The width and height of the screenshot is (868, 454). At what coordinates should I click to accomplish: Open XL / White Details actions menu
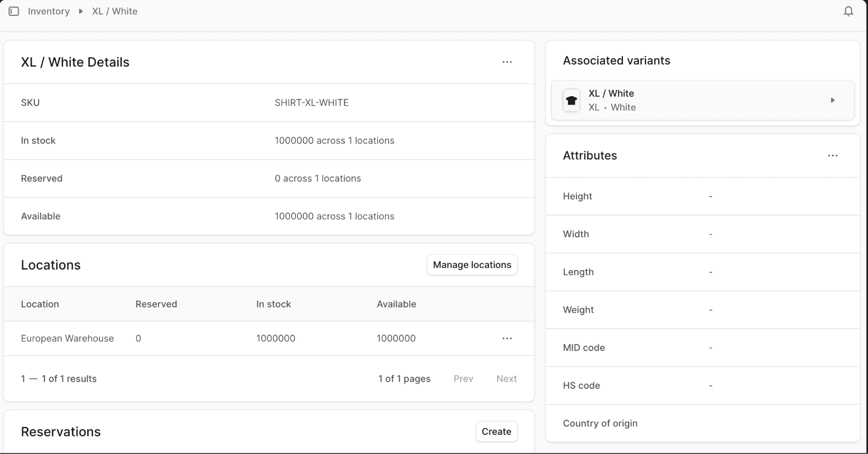(x=507, y=62)
